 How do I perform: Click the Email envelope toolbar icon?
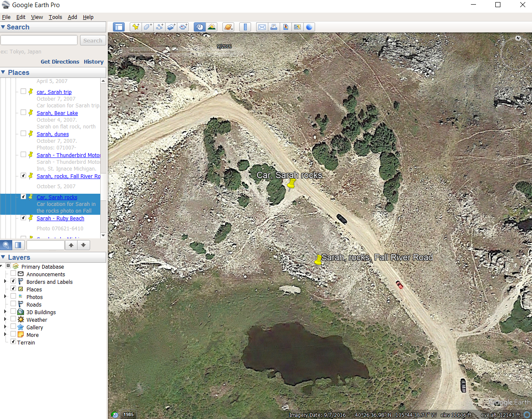click(x=262, y=27)
